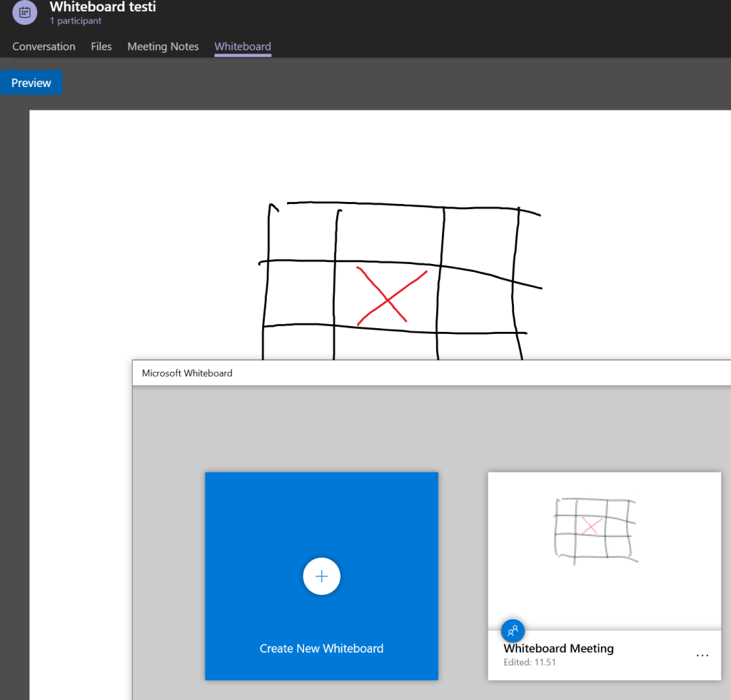Click the Whiteboard testi meeting title

103,8
